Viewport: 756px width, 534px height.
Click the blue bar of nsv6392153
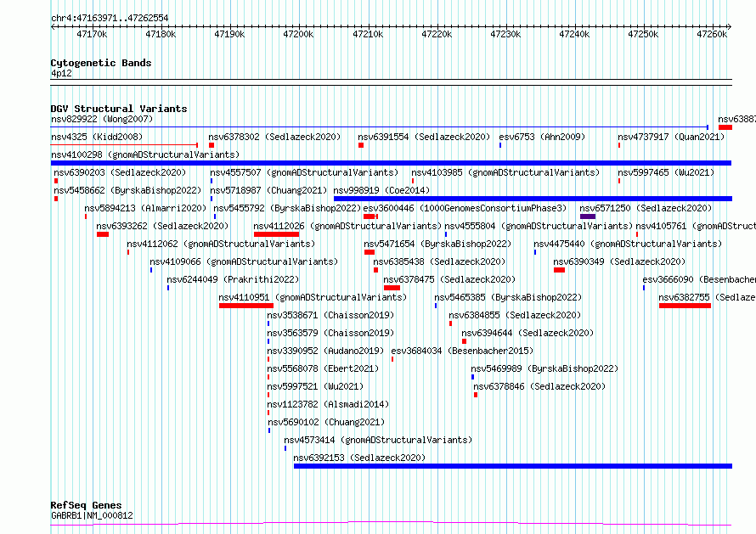tap(513, 466)
